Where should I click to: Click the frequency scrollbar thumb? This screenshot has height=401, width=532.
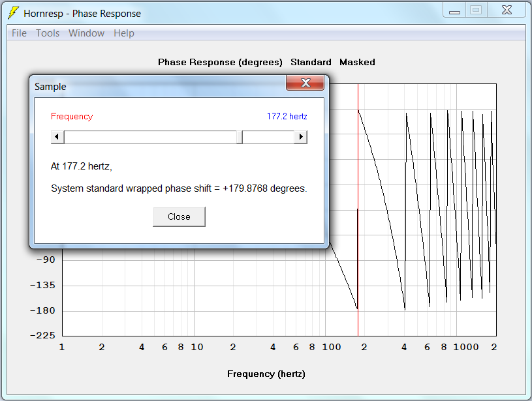coord(239,137)
